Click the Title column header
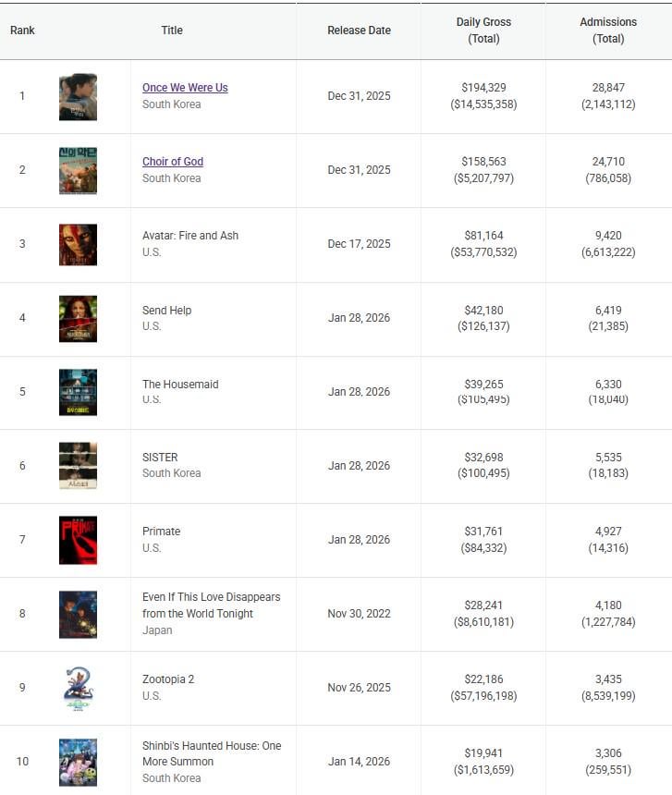The image size is (672, 795). (x=172, y=31)
